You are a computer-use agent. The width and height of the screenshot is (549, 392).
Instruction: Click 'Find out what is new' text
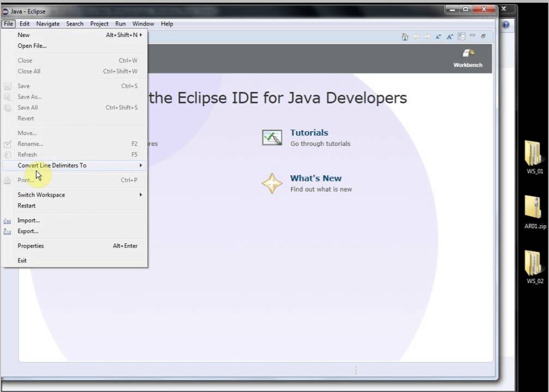coord(321,189)
